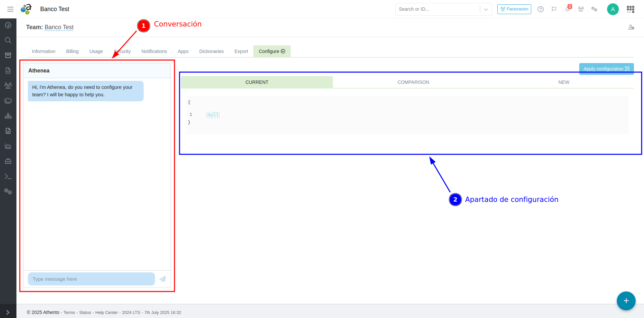Open the hamburger menu in the header
This screenshot has width=644, height=318.
click(10, 9)
